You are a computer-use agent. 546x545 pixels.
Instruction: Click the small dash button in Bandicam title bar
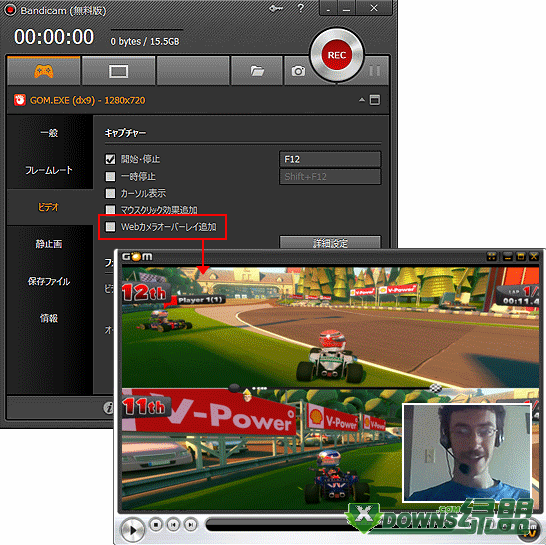point(328,8)
